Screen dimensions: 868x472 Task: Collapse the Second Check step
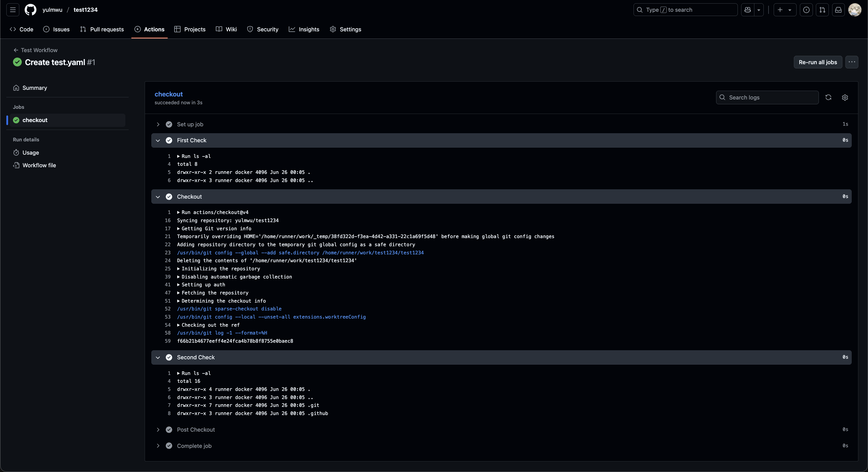(x=158, y=357)
